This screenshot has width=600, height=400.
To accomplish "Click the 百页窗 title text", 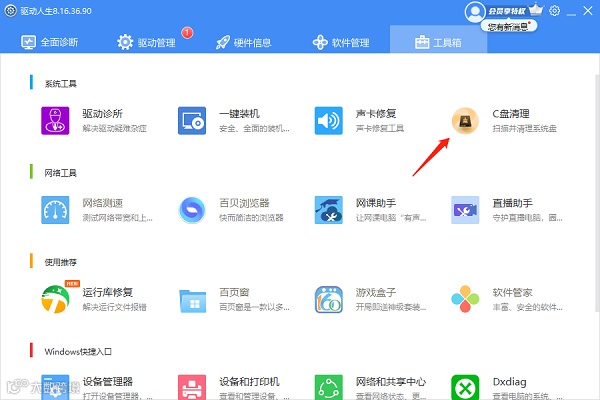I will [x=234, y=292].
